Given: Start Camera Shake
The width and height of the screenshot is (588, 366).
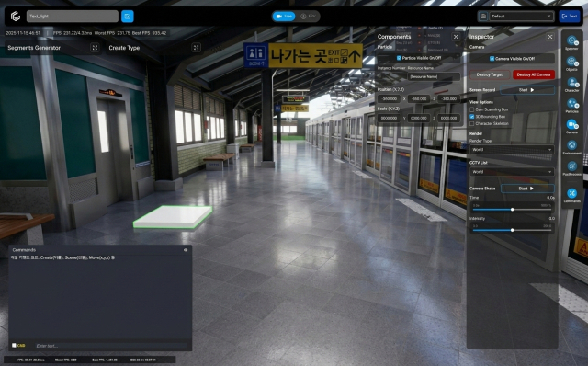Looking at the screenshot, I should tap(526, 189).
